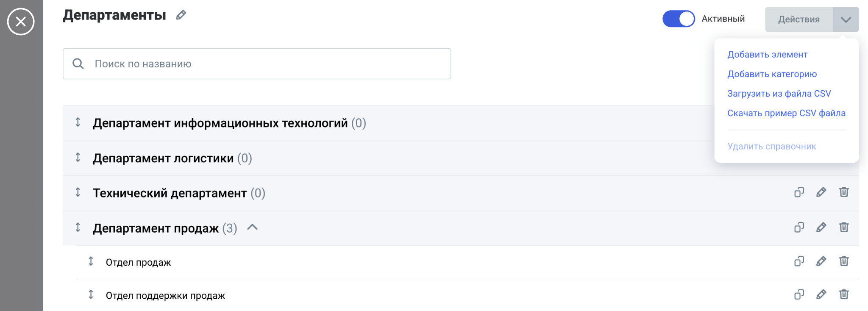Viewport: 868px width, 311px height.
Task: Select Загрузить из файла CSV
Action: point(779,94)
